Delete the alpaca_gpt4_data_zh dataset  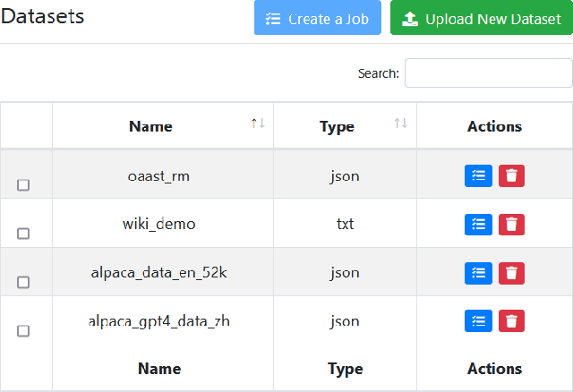pyautogui.click(x=511, y=321)
